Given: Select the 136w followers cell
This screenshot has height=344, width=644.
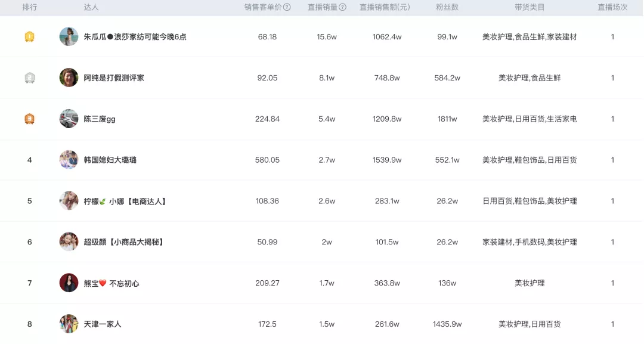Looking at the screenshot, I should [447, 283].
